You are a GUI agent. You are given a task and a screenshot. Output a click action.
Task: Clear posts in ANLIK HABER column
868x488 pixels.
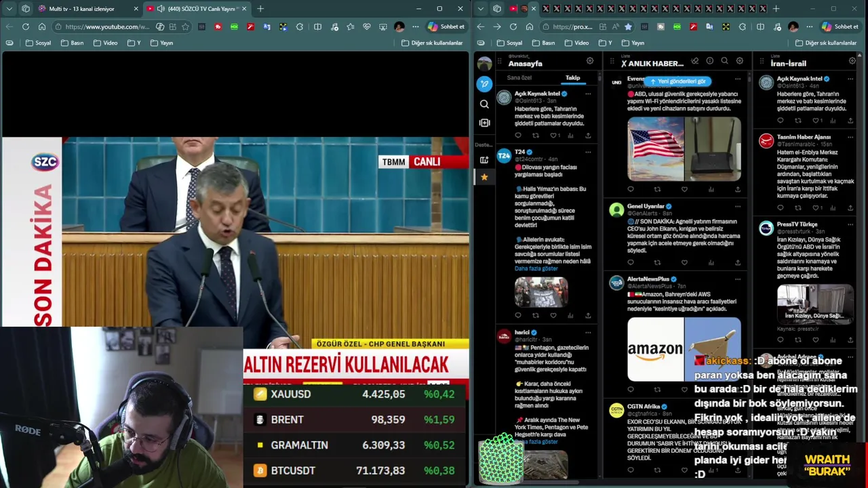pyautogui.click(x=695, y=61)
